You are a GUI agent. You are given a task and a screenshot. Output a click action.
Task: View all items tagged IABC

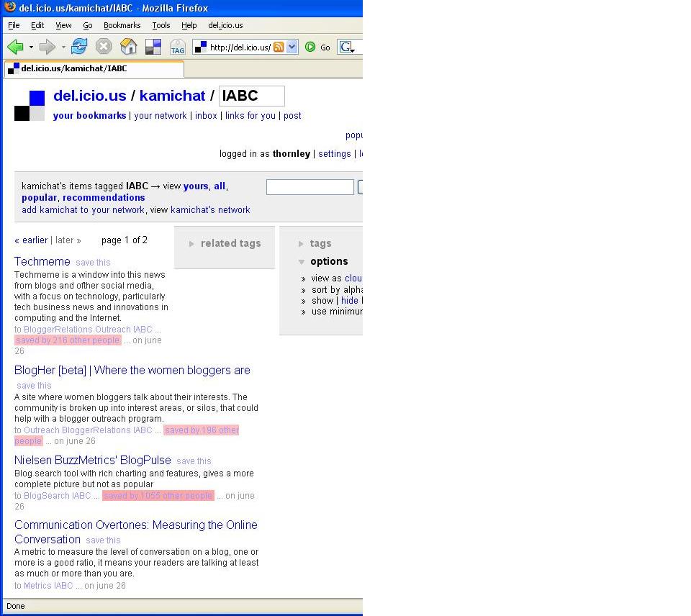[220, 186]
